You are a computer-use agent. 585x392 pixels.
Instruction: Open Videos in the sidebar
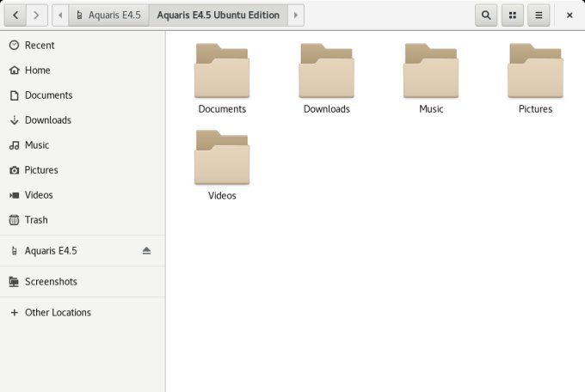83,195
